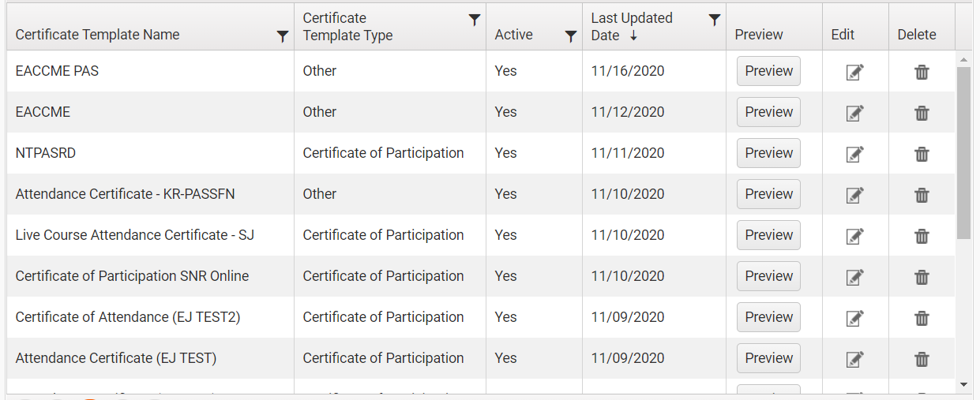Open filter for Active column
Image resolution: width=980 pixels, height=400 pixels.
click(571, 36)
